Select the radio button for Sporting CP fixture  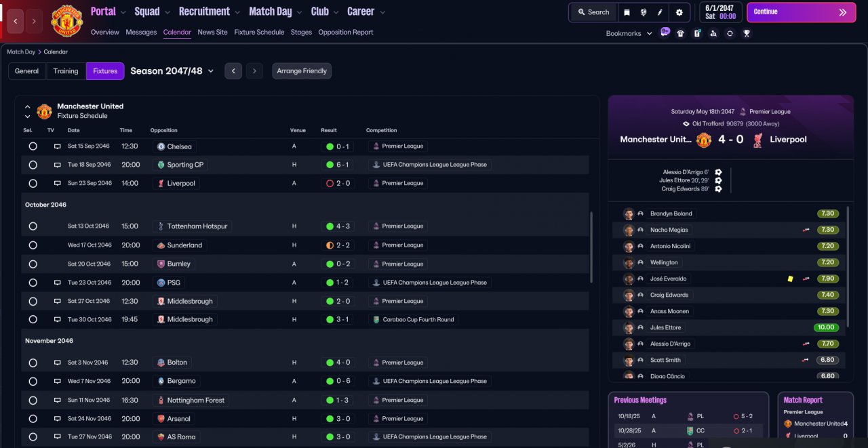[x=33, y=165]
